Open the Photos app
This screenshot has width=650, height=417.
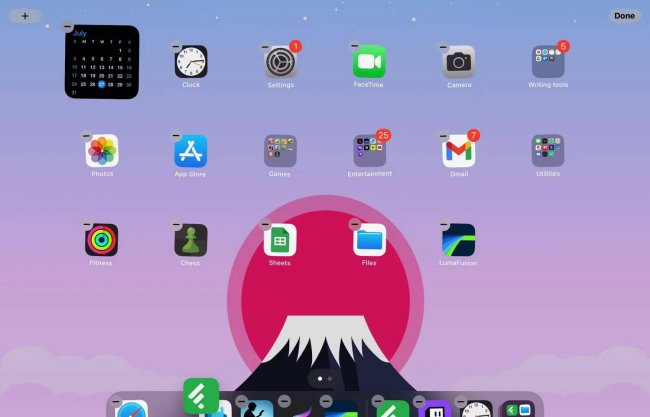(x=102, y=151)
